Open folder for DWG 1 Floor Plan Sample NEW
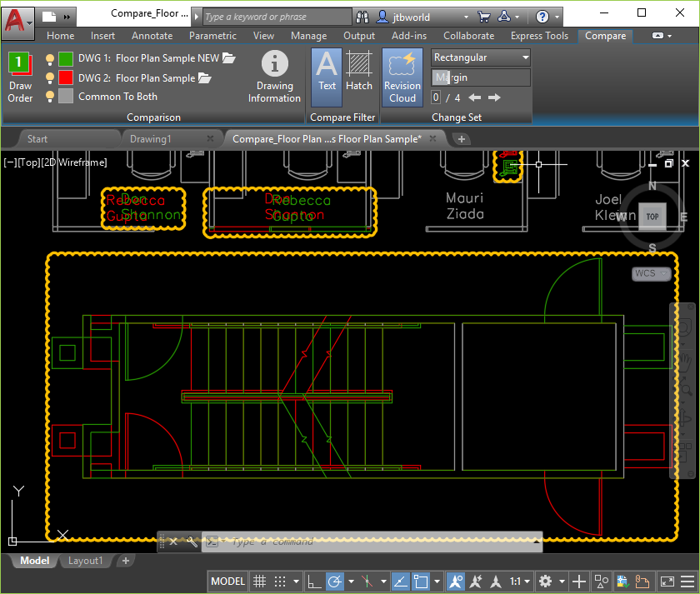The image size is (700, 594). point(229,58)
